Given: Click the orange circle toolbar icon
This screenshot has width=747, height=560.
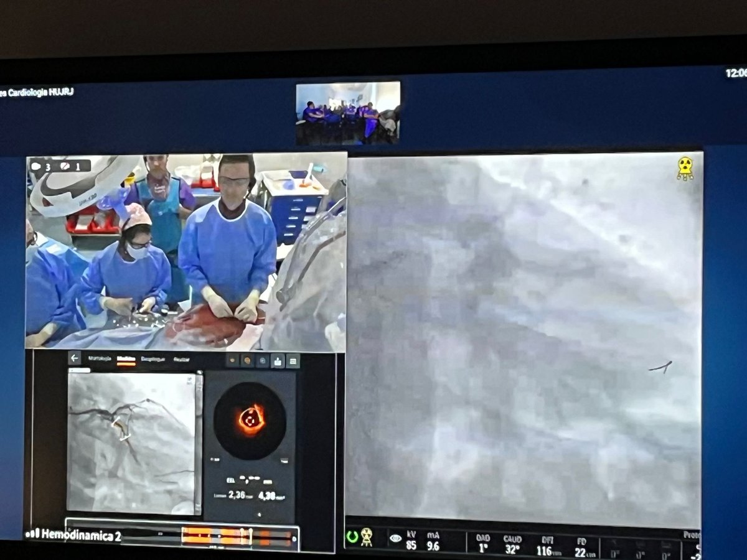Looking at the screenshot, I should [x=247, y=360].
